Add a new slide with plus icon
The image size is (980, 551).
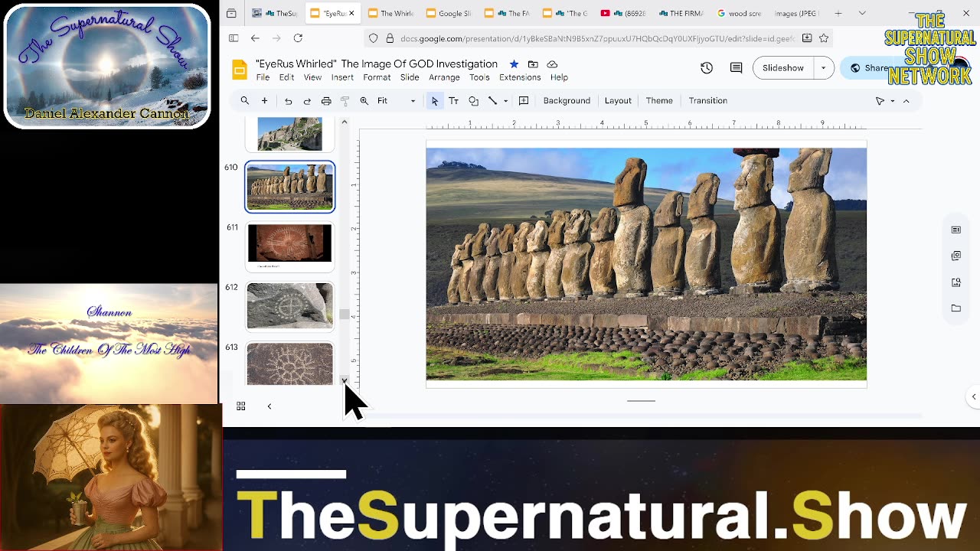tap(264, 101)
